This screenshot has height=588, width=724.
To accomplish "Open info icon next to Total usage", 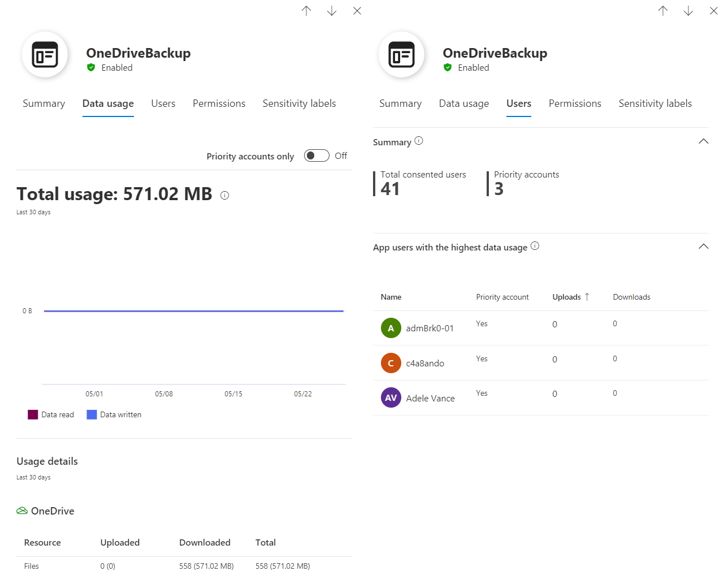I will tap(224, 196).
